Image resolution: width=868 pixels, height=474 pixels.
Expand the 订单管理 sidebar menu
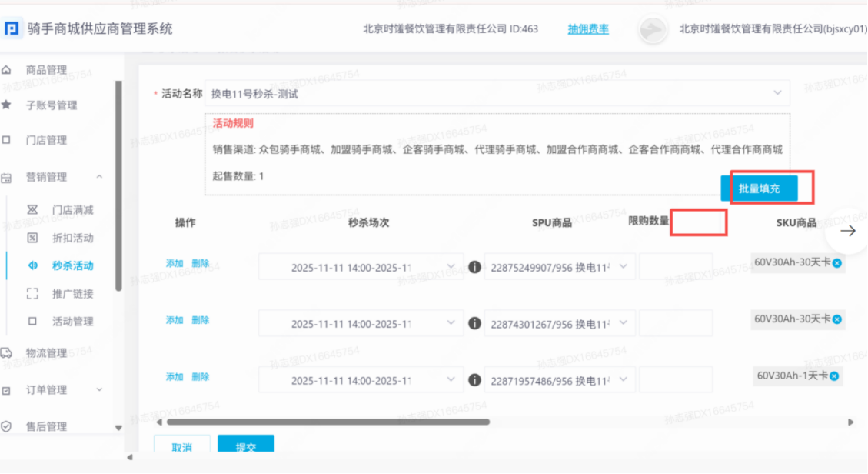pos(99,389)
